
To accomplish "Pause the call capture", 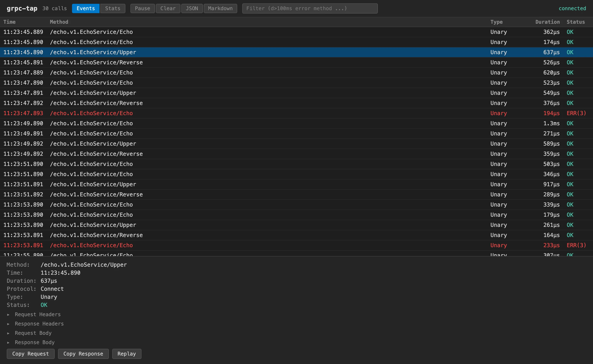I will [143, 8].
